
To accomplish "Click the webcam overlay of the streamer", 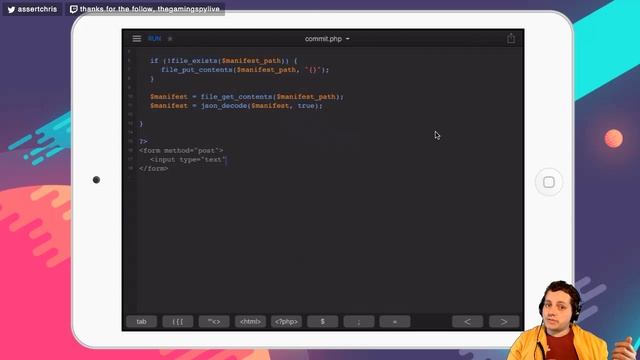I will pos(571,320).
